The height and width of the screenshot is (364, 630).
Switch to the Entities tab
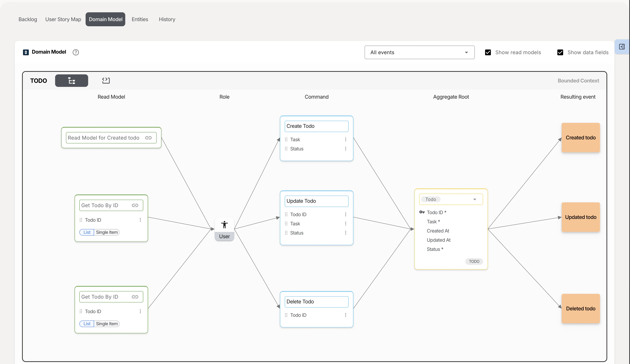pyautogui.click(x=140, y=19)
